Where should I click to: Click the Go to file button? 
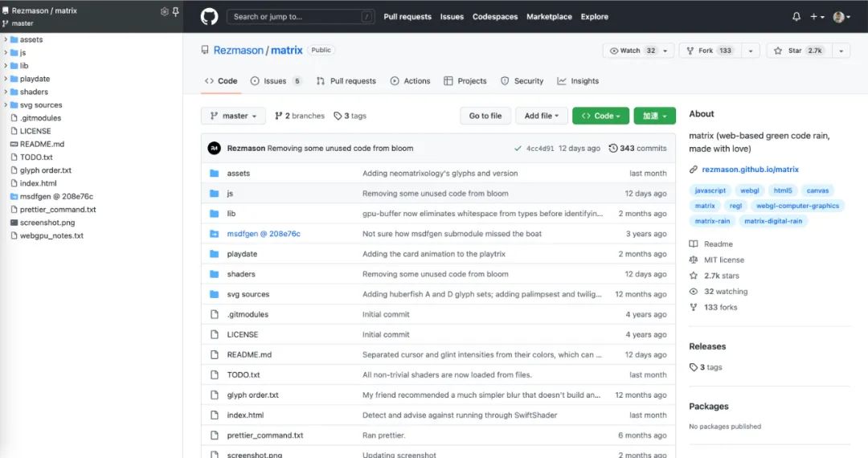point(485,116)
